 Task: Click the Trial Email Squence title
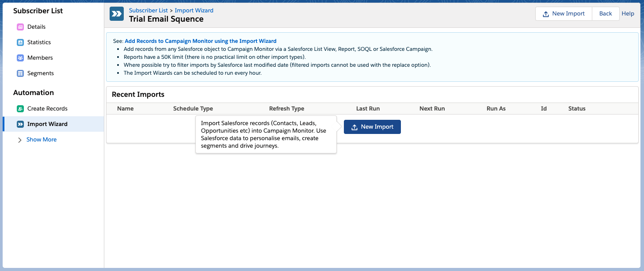[x=166, y=19]
